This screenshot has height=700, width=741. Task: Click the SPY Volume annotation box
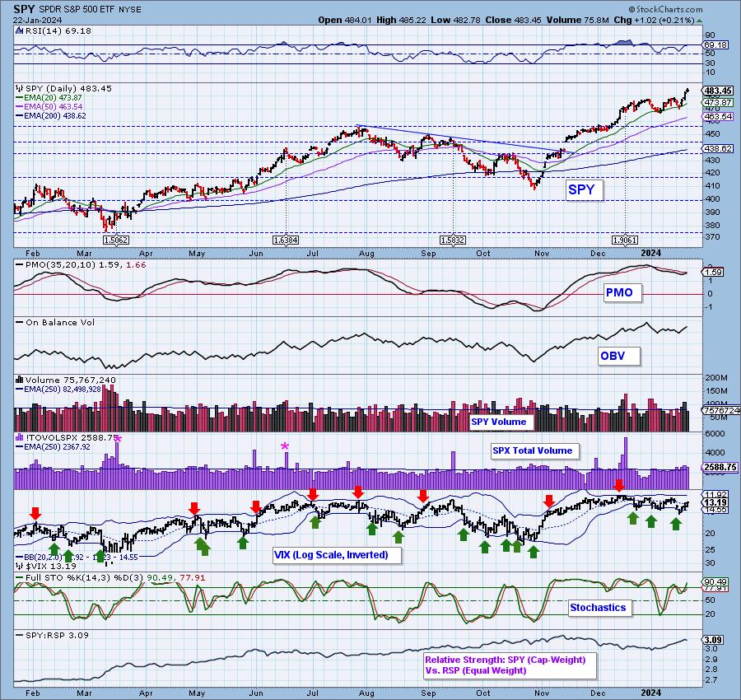pos(501,422)
